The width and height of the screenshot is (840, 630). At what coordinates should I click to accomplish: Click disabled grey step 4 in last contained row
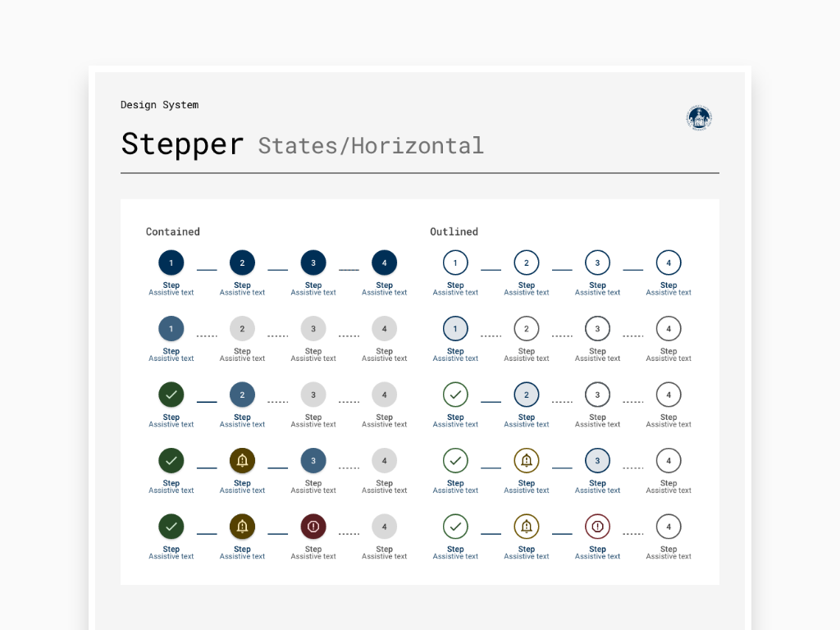click(384, 527)
